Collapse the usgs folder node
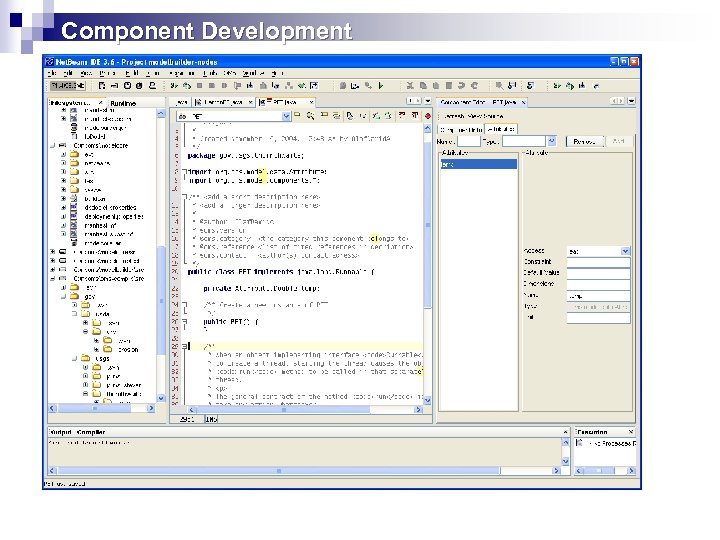The image size is (720, 540). tap(74, 359)
